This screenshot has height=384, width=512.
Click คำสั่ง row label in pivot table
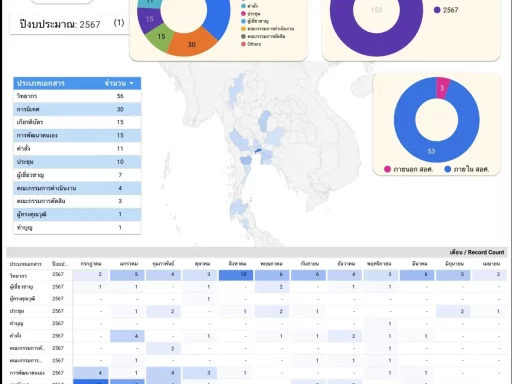(x=15, y=336)
